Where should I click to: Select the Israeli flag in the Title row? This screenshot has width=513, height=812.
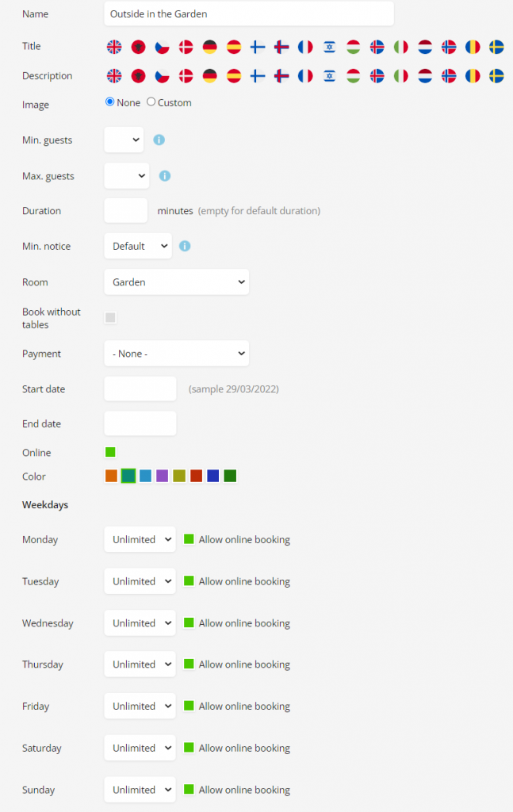pos(329,47)
